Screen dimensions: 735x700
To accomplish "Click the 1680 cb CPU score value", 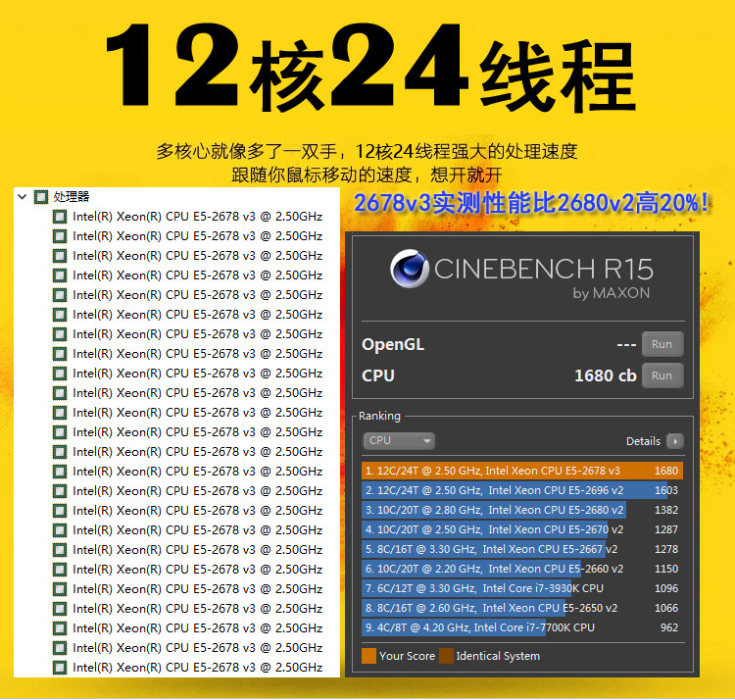I will (x=606, y=375).
